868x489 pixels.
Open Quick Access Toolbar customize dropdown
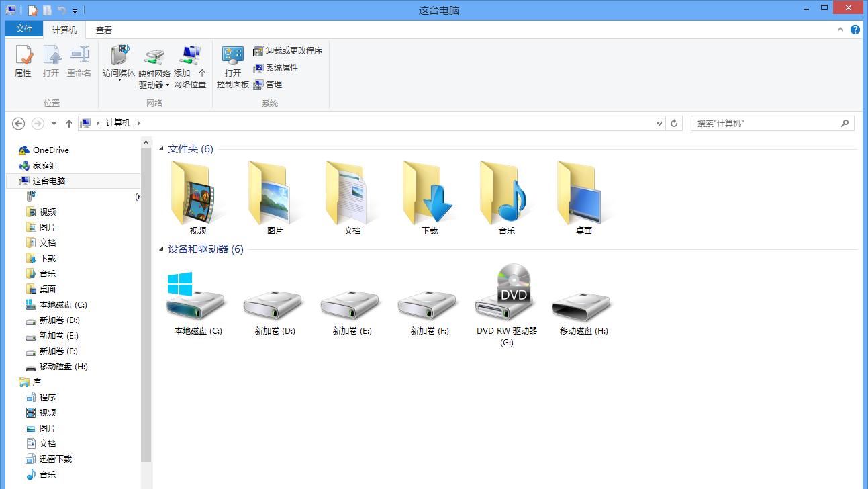[75, 11]
